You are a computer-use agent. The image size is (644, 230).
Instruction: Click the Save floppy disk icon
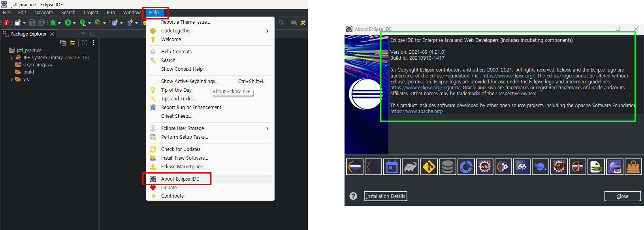pyautogui.click(x=32, y=23)
